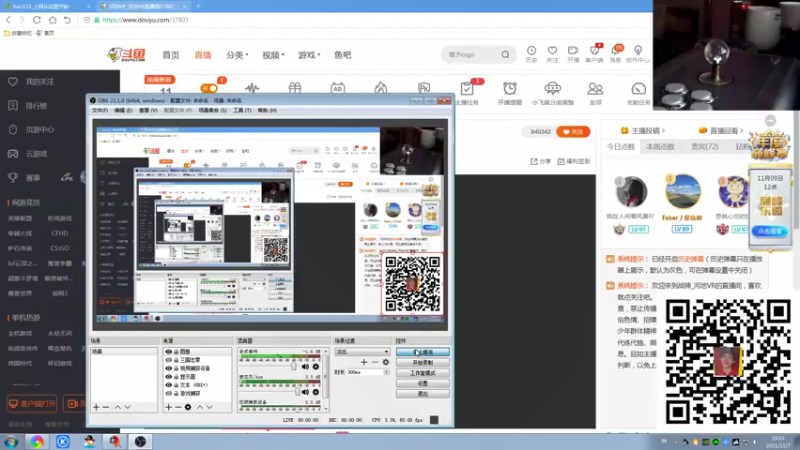Add a scene with the plus icon in OBS 场景 panel
The height and width of the screenshot is (450, 800).
96,407
